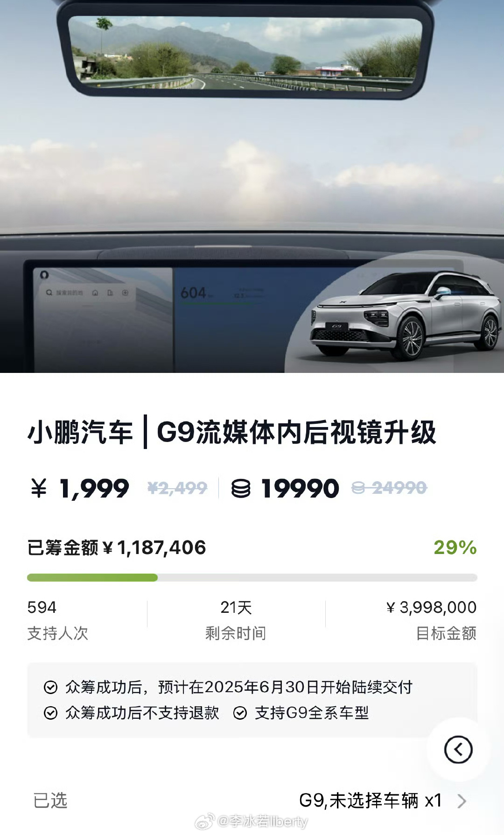
Task: Tap the 19990 points price
Action: point(300,489)
